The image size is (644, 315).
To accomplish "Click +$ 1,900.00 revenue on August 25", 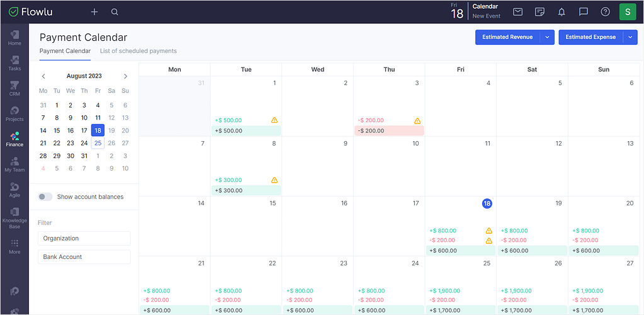I will 445,290.
